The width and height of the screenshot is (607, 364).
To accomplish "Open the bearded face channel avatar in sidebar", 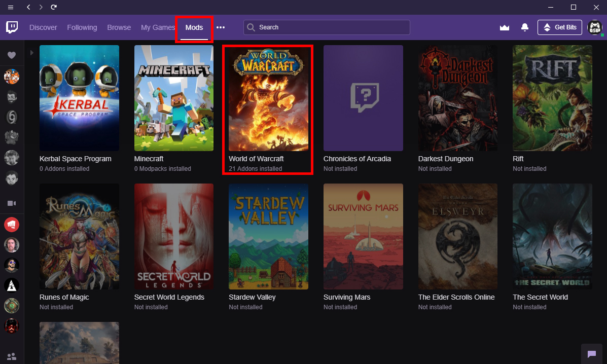I will [12, 97].
